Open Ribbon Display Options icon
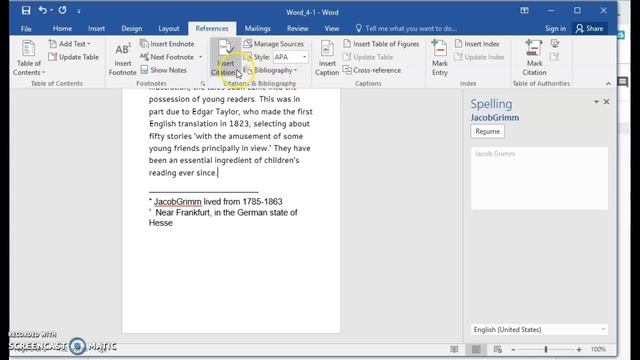The height and width of the screenshot is (360, 640). tap(524, 11)
